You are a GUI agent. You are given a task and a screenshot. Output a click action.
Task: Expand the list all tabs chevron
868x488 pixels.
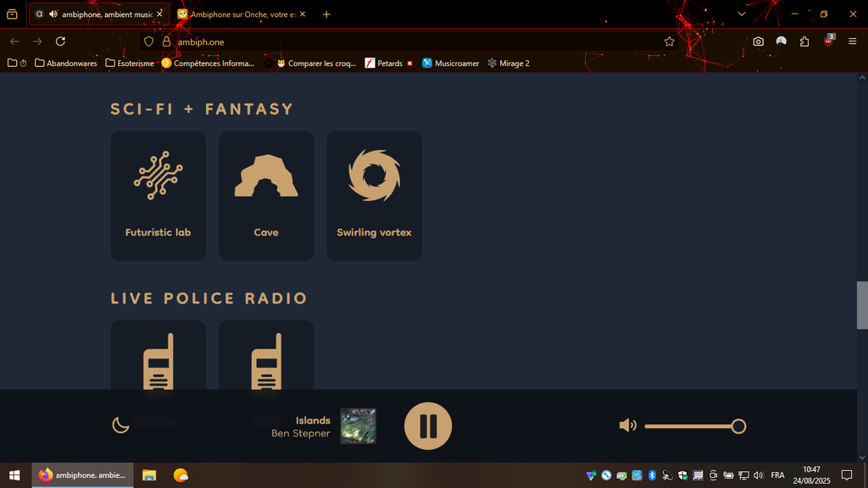click(x=742, y=14)
